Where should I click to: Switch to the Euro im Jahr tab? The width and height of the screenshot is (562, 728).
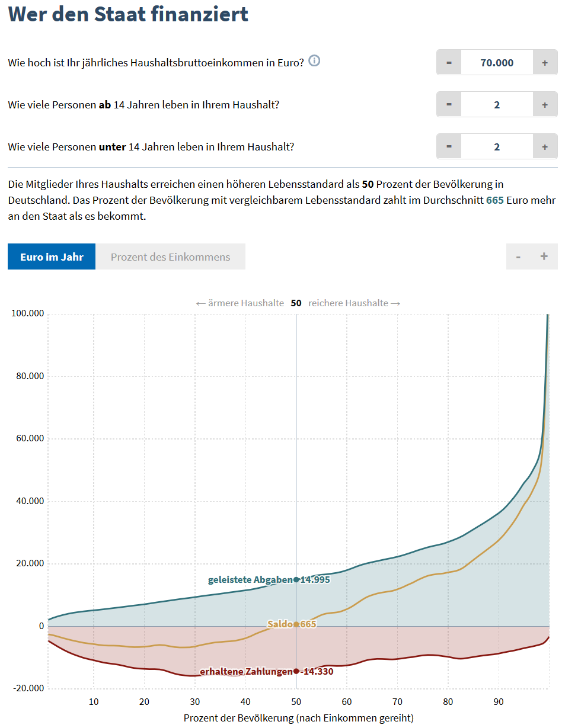(52, 257)
